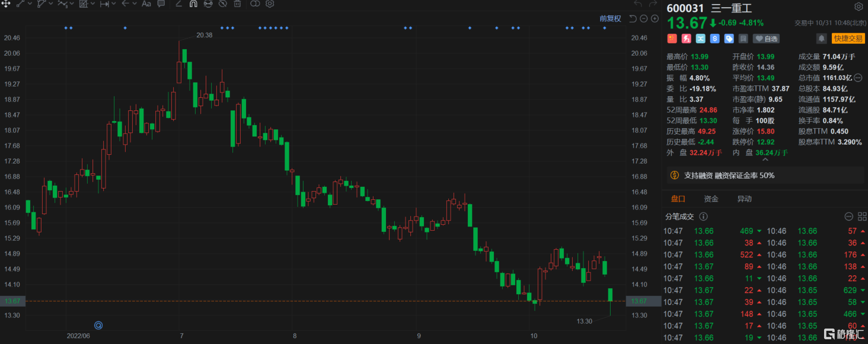Switch to the 异动 tab
This screenshot has height=344, width=868.
(x=744, y=199)
